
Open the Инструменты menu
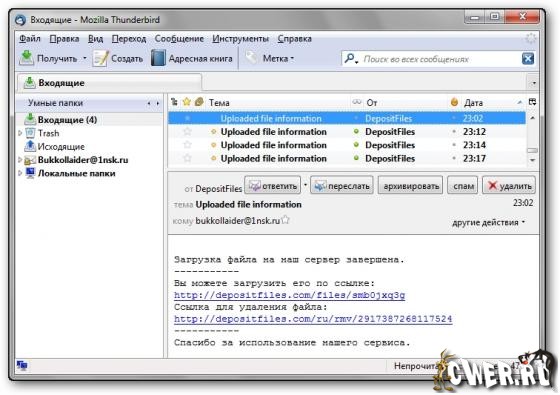[241, 39]
